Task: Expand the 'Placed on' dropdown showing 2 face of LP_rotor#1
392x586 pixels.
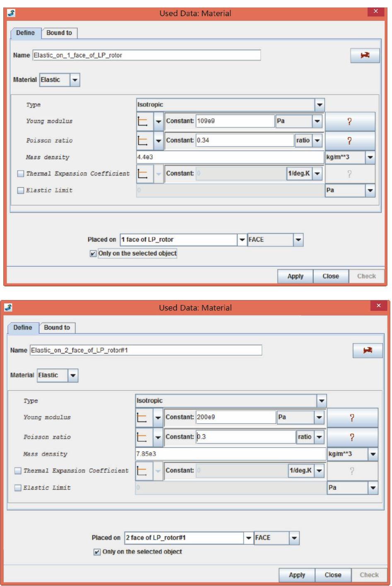Action: click(x=249, y=538)
